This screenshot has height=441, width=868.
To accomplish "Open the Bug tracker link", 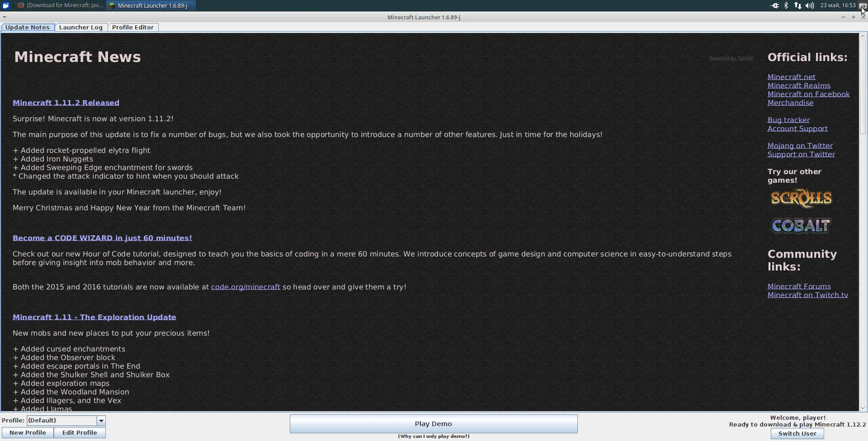I will click(x=789, y=120).
